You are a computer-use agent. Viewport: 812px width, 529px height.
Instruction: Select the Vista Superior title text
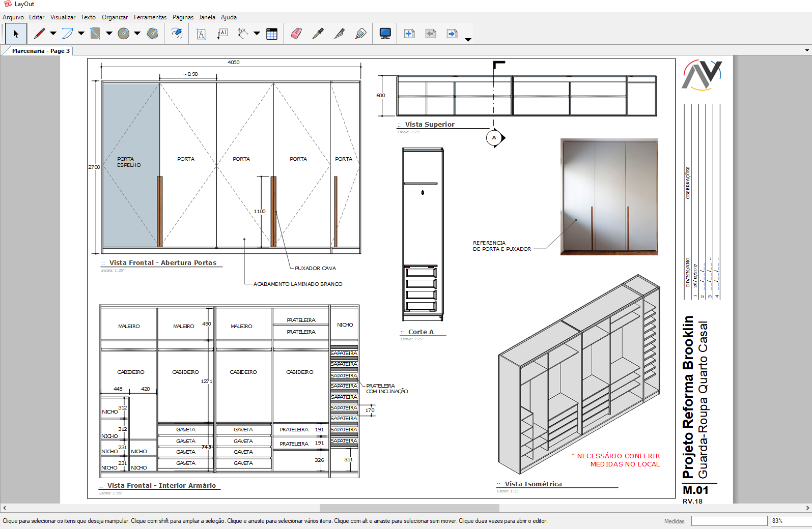pyautogui.click(x=430, y=124)
